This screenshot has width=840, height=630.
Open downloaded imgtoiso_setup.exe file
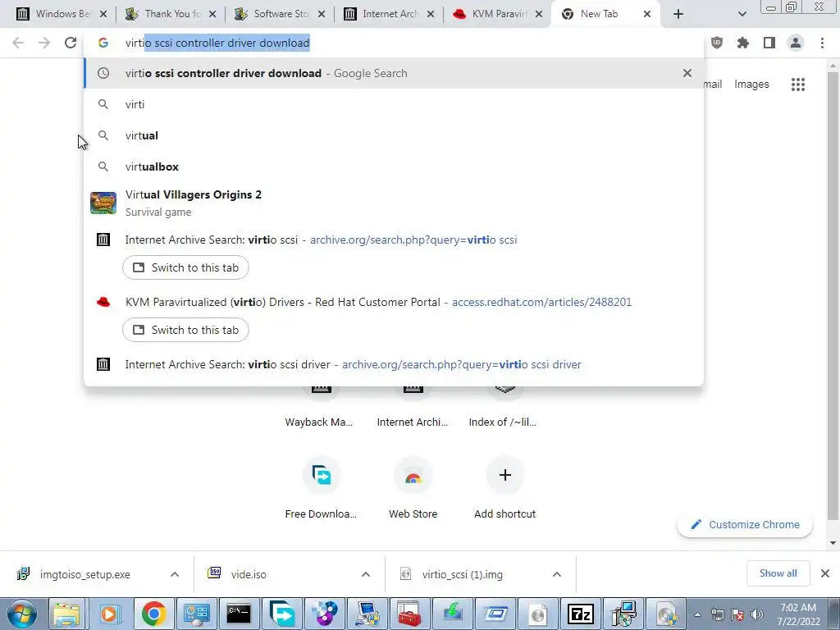point(84,574)
